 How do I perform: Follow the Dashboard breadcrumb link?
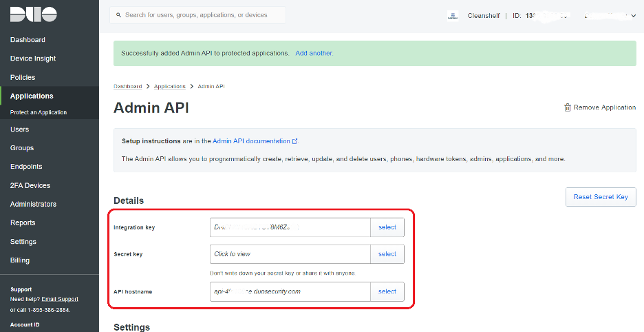[127, 86]
